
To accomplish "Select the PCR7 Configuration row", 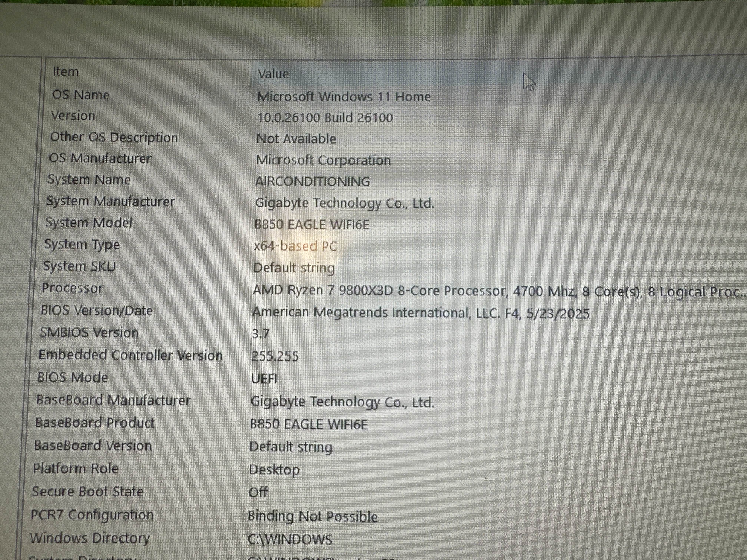I will [92, 515].
